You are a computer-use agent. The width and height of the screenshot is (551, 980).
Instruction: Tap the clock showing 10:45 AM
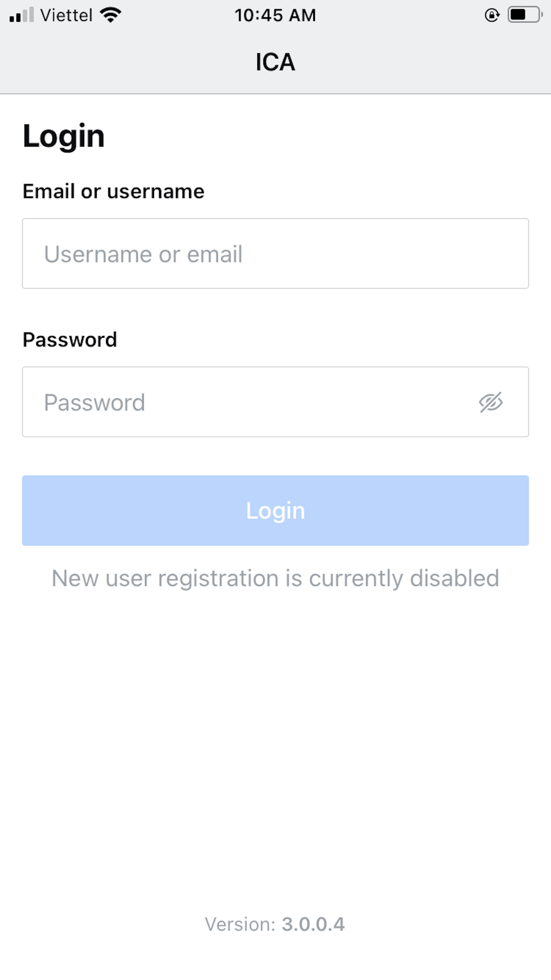point(275,15)
